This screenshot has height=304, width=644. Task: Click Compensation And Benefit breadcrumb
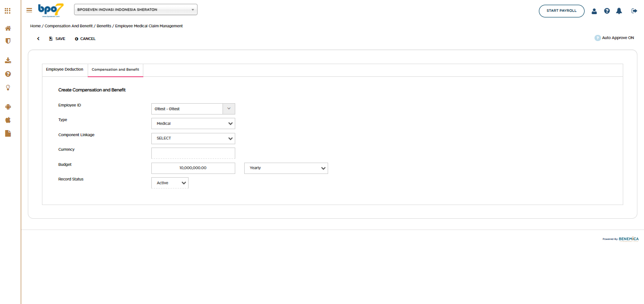[x=69, y=26]
